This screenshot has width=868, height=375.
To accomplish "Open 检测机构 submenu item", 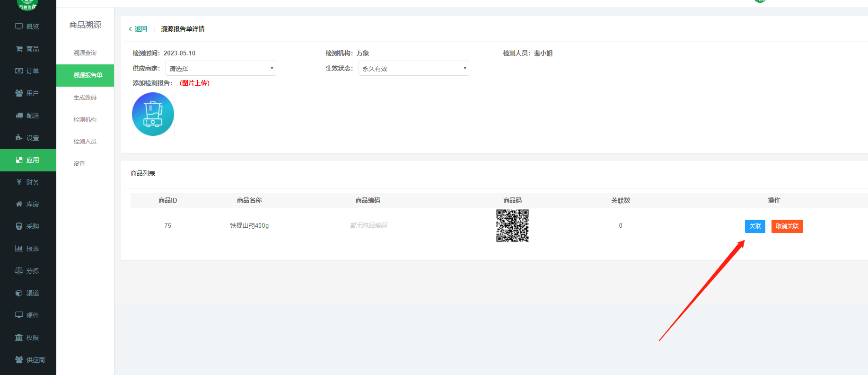I will [x=85, y=120].
